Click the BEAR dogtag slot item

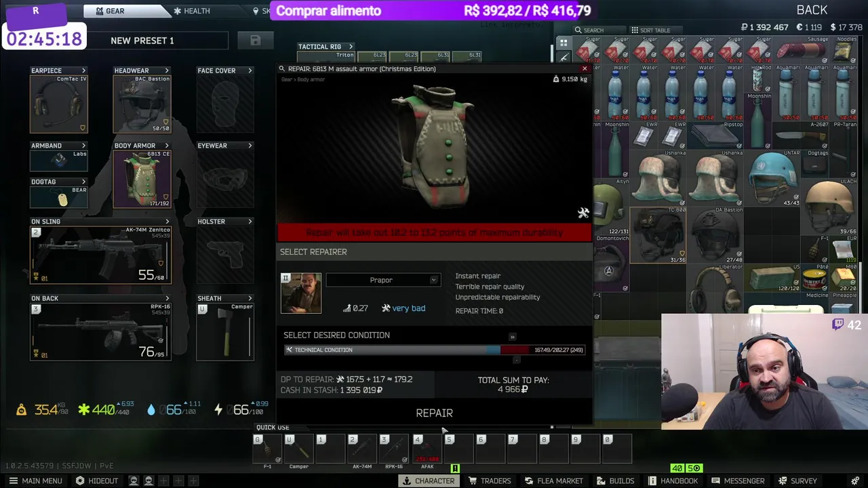pos(58,197)
